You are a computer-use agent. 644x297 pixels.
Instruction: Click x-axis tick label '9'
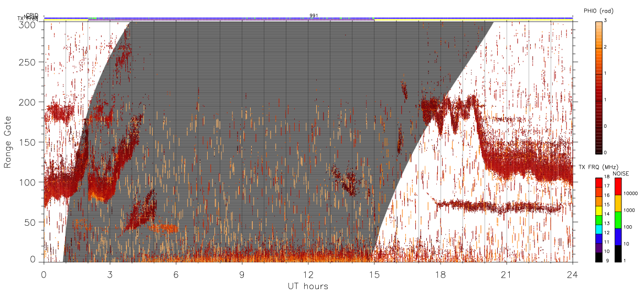pyautogui.click(x=242, y=274)
